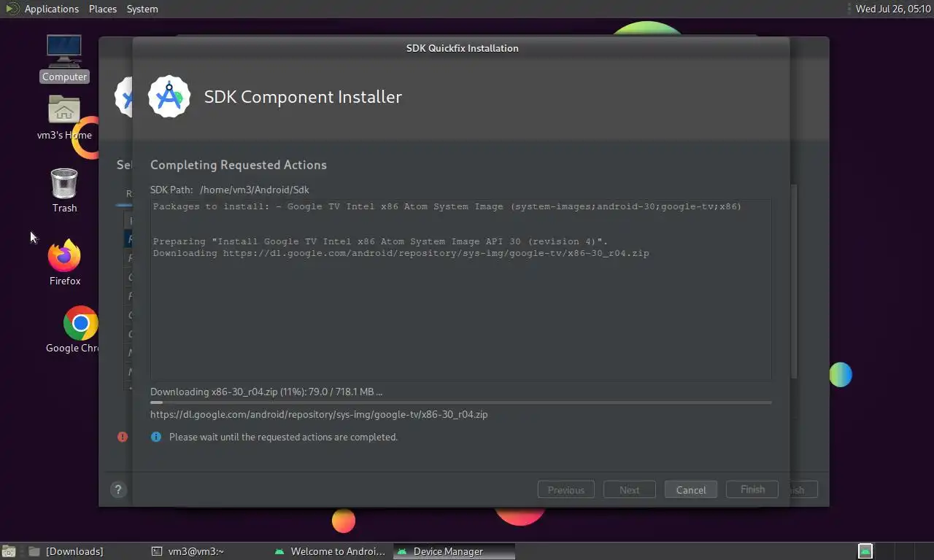Screen dimensions: 934x560
Task: Click the SDK Path '/home/vm3/Android/Sdk' text
Action: (x=255, y=190)
